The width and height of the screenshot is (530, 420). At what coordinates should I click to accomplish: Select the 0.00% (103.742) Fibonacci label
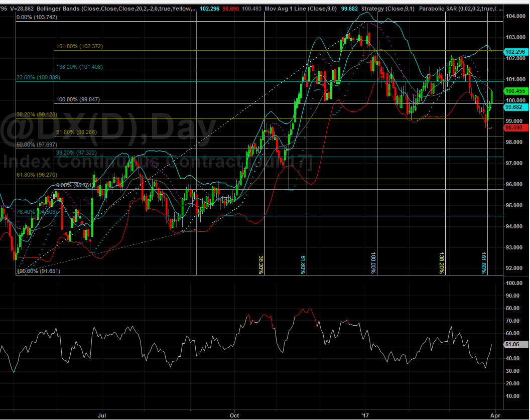(37, 18)
